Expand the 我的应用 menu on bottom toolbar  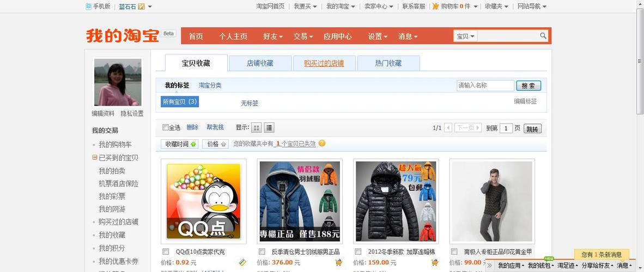point(511,265)
